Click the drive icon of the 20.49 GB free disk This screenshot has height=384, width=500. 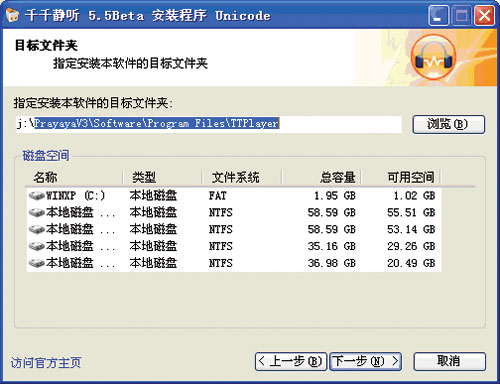pos(37,263)
